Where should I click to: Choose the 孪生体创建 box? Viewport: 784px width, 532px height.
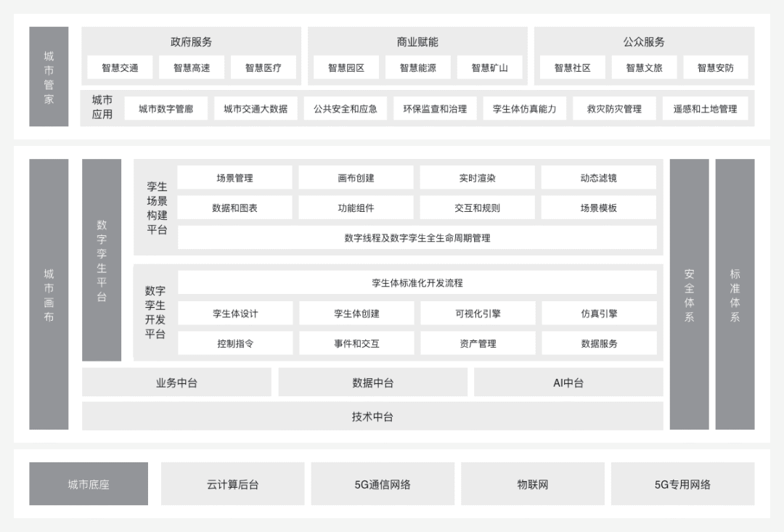pyautogui.click(x=356, y=313)
